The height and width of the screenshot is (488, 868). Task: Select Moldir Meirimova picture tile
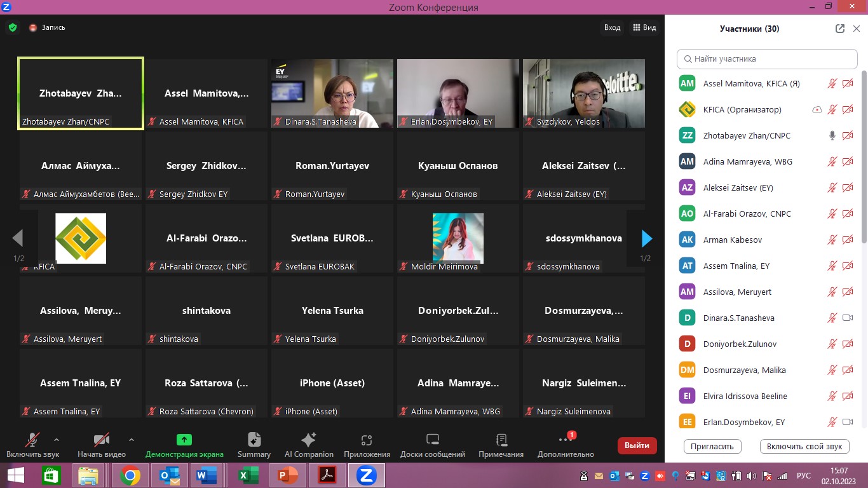coord(458,238)
